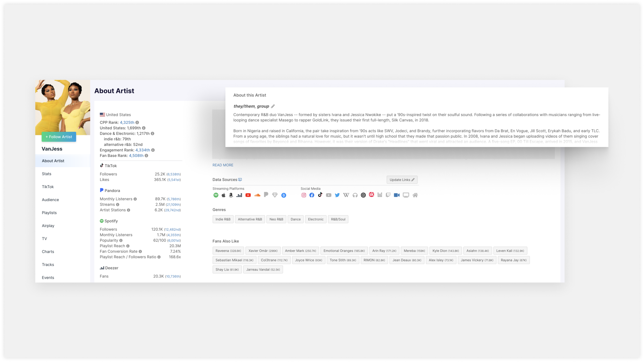The height and width of the screenshot is (362, 644).
Task: Click the Songkick icon
Action: 371,195
